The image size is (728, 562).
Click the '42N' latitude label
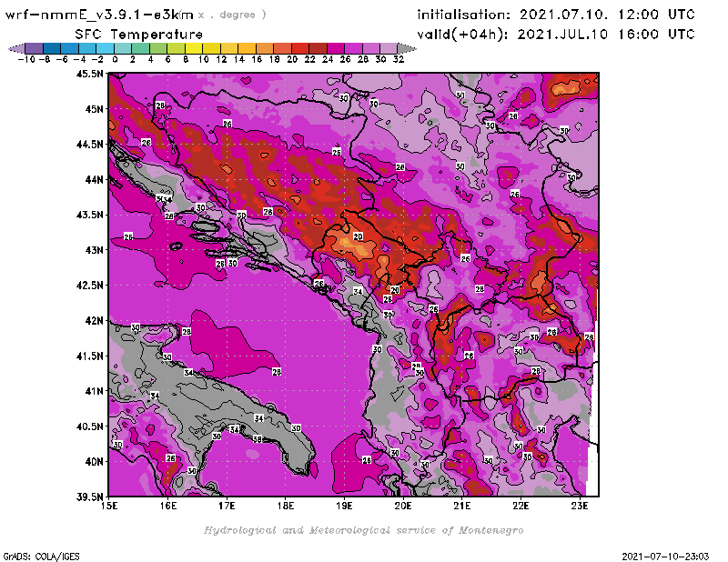(95, 321)
